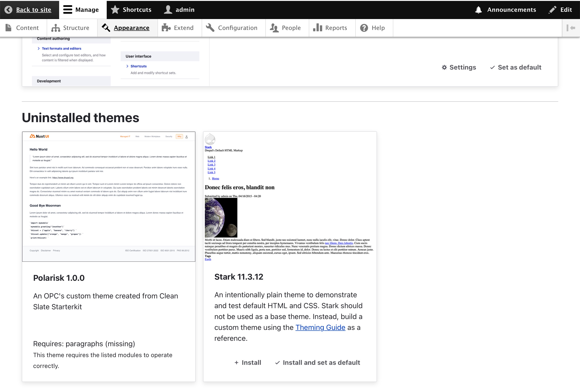
Task: Open the Content page icon
Action: [8, 28]
